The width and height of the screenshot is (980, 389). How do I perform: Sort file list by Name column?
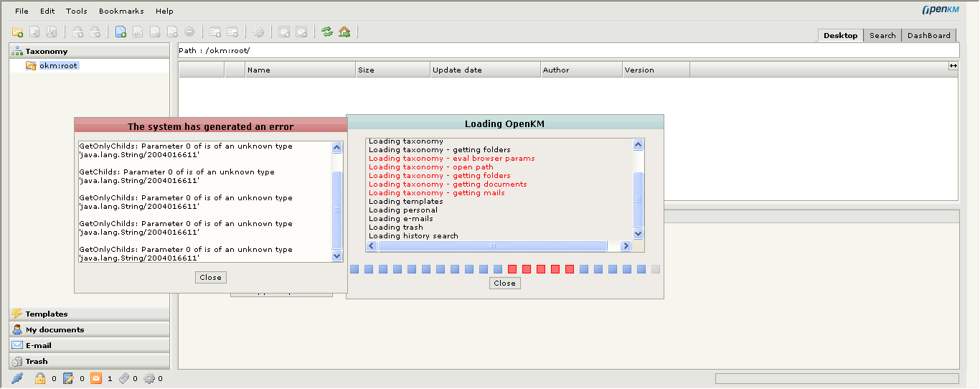[301, 70]
